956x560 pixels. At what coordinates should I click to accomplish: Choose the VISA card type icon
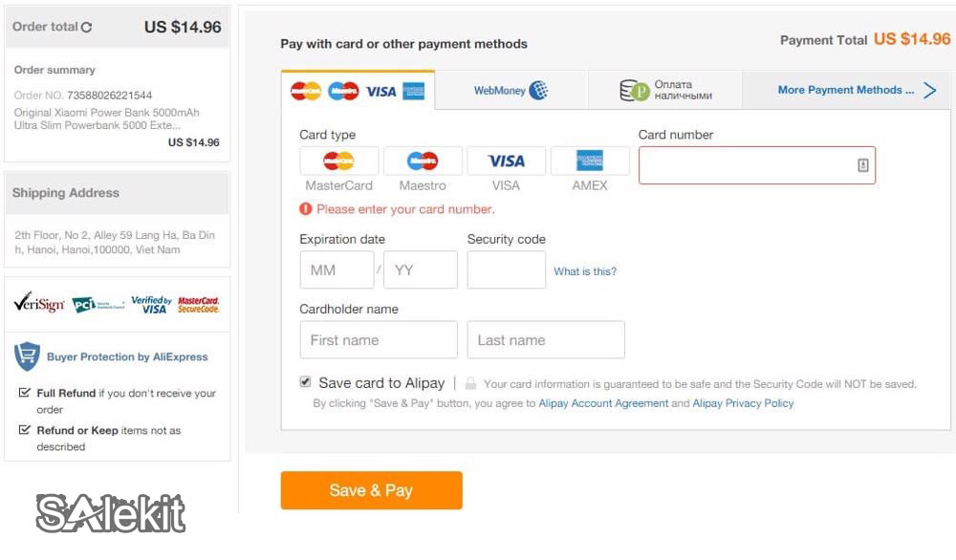tap(506, 161)
